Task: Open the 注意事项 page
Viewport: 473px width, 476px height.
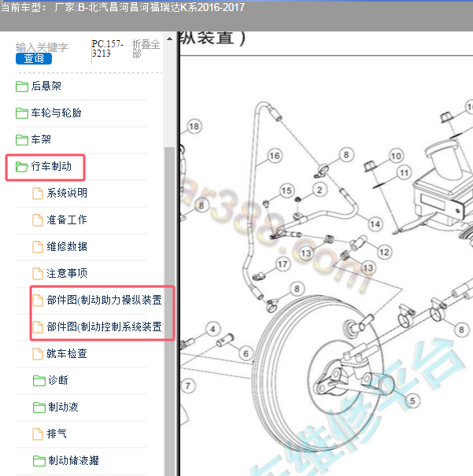Action: (67, 273)
